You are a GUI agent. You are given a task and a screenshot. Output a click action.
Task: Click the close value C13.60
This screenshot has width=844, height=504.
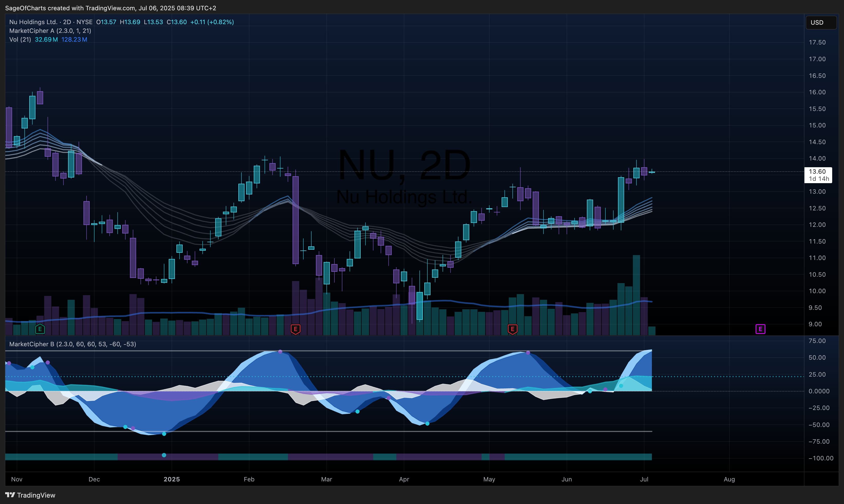(x=176, y=22)
